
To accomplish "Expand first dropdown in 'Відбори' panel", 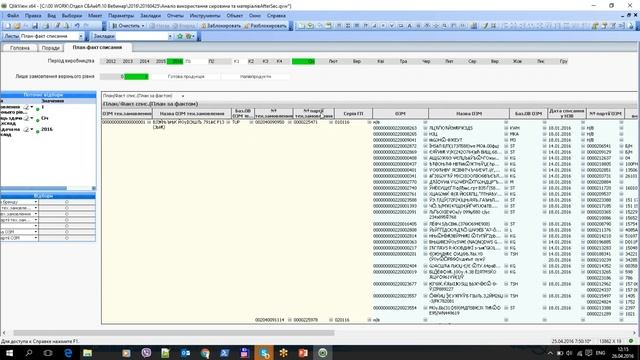I will pos(36,202).
